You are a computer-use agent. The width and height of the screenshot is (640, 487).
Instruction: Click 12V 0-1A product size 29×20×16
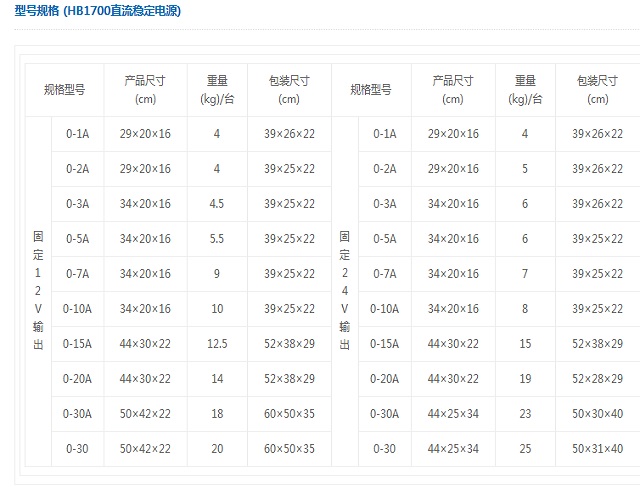[145, 134]
